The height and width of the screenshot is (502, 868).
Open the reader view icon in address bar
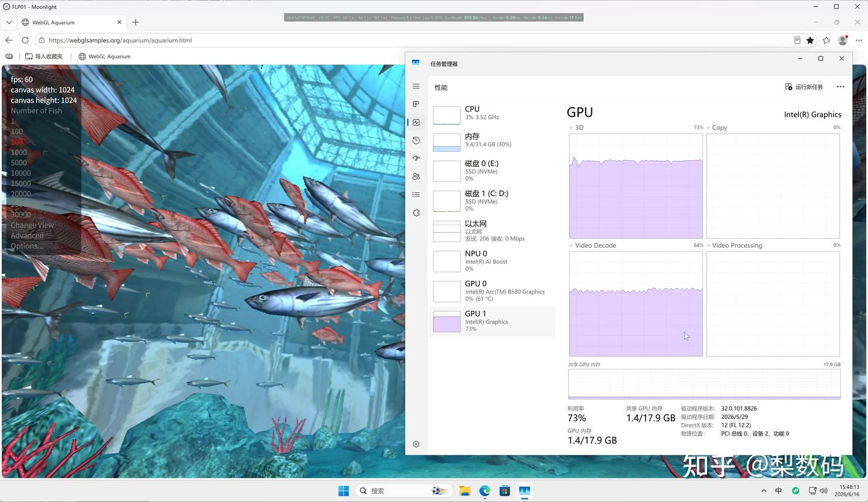pos(797,40)
